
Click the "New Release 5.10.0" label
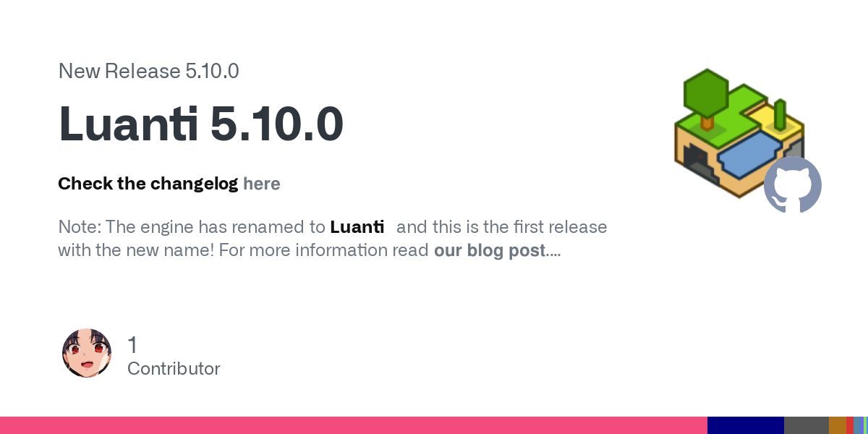tap(148, 71)
